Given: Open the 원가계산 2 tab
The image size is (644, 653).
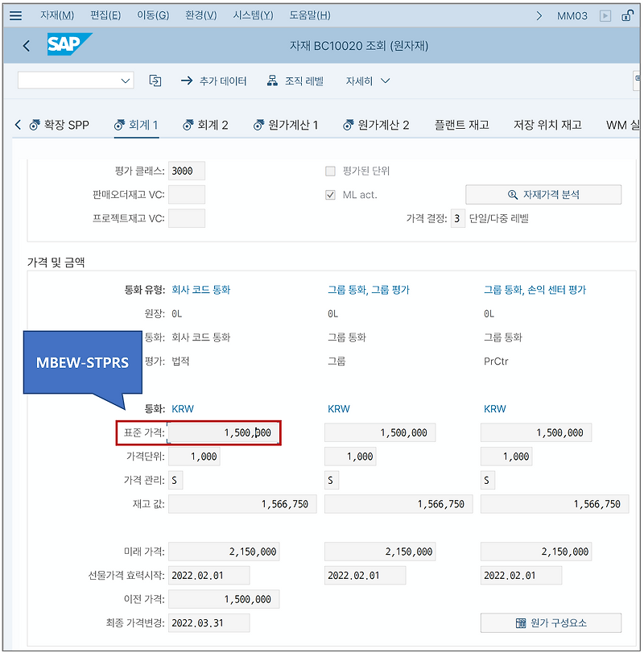Looking at the screenshot, I should 376,125.
